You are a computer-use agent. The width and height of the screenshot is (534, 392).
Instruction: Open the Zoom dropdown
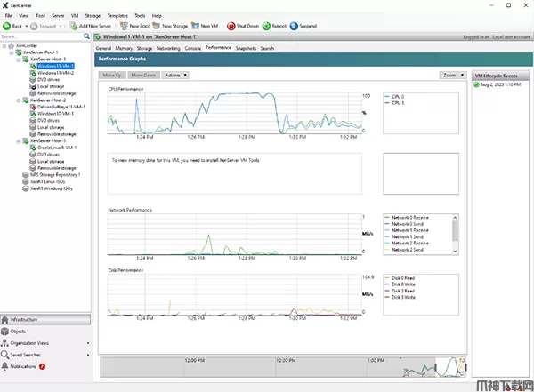tap(453, 76)
